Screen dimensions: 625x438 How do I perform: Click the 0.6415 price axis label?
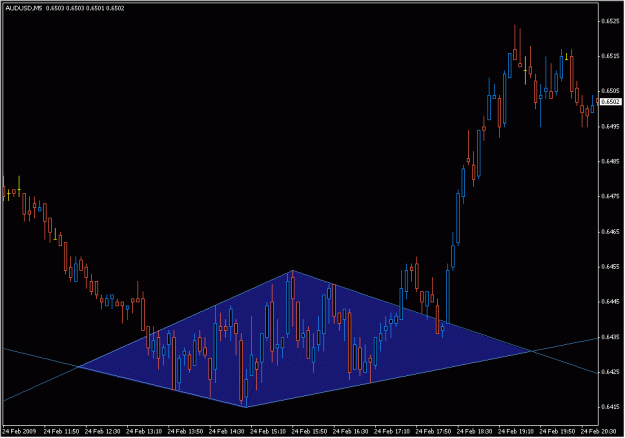[610, 407]
